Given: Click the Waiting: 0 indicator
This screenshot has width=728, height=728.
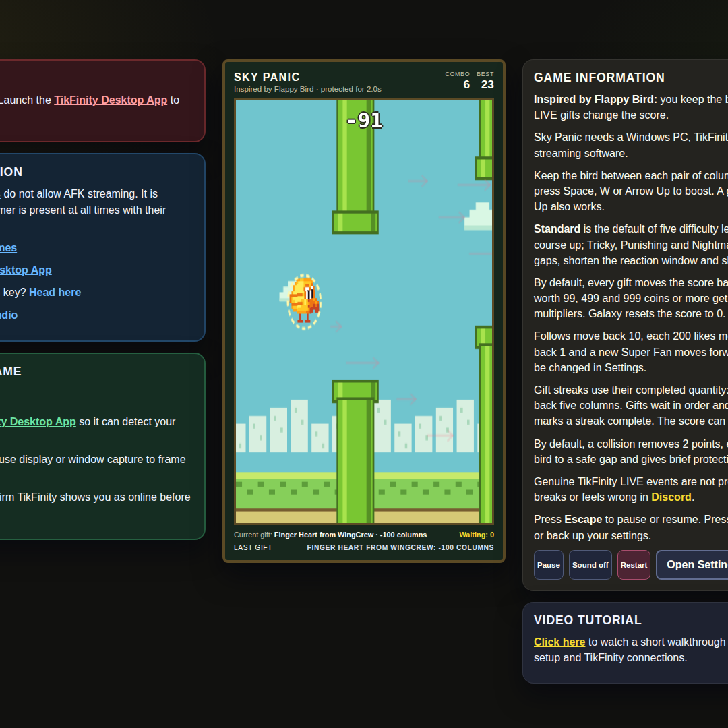Looking at the screenshot, I should click(x=477, y=535).
